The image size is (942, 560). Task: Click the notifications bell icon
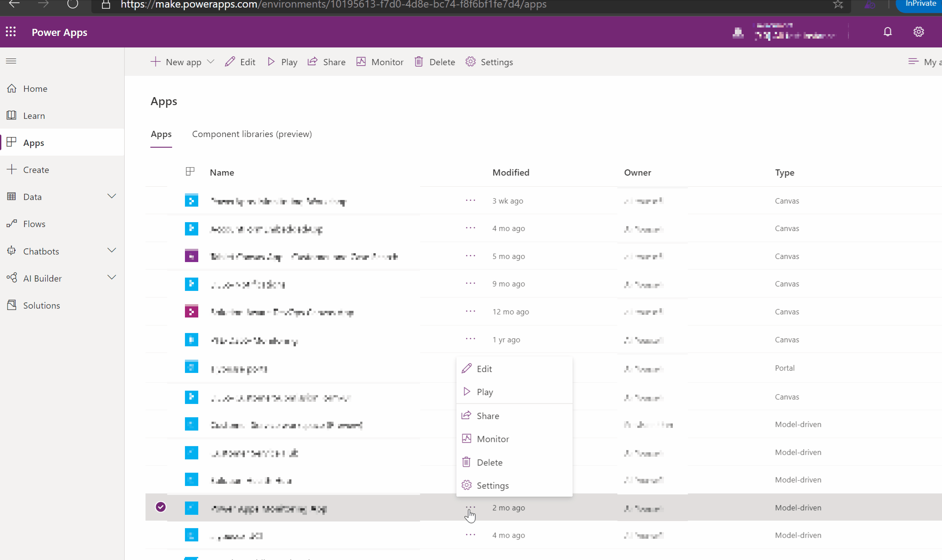coord(887,32)
